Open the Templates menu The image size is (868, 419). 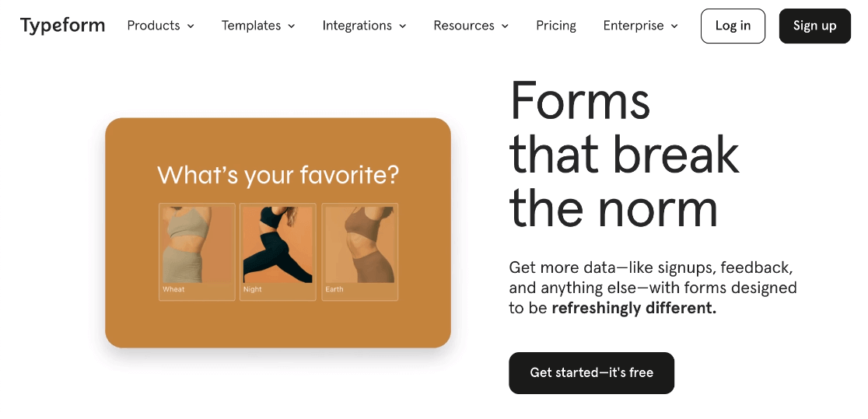point(250,26)
